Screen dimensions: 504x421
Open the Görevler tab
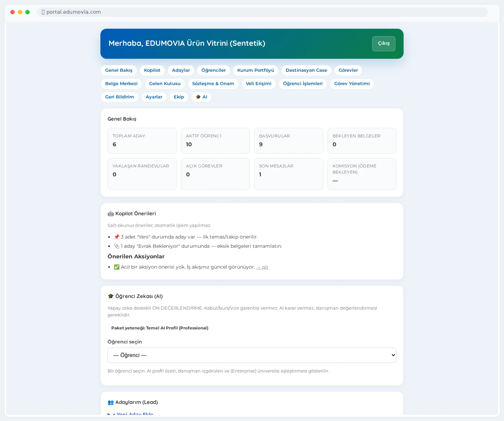coord(348,70)
